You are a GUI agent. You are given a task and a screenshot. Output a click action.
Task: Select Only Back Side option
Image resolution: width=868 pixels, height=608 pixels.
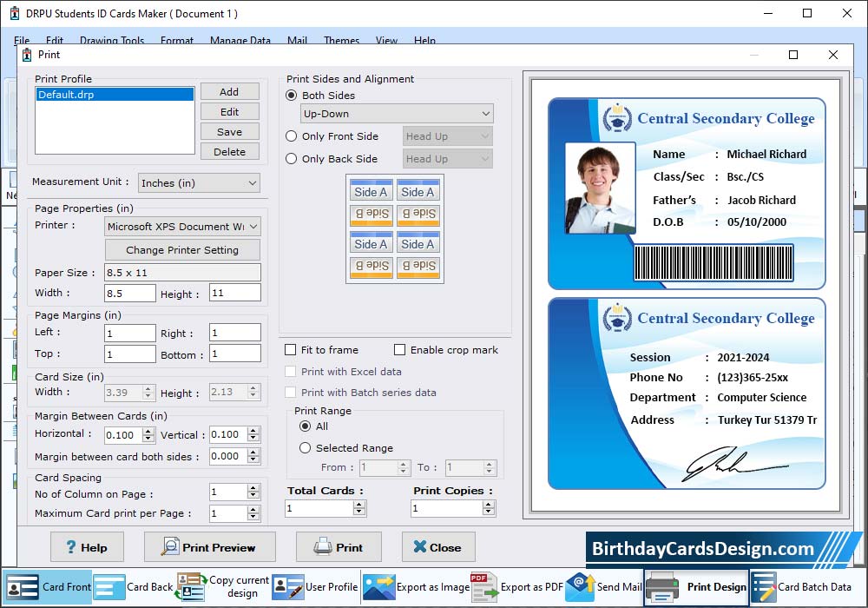291,159
